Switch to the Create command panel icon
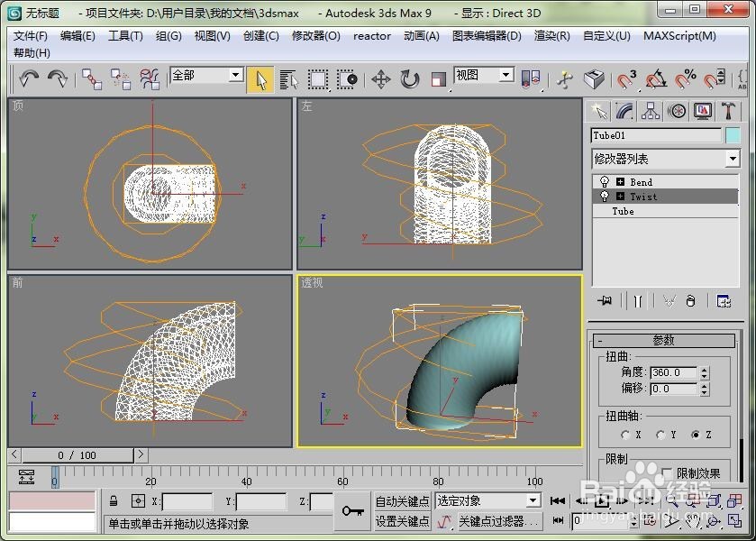 601,110
